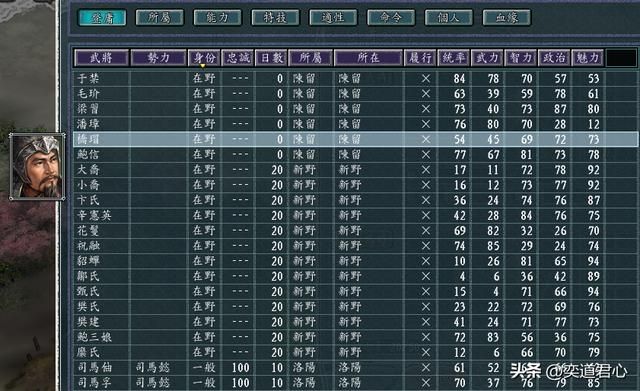Image resolution: width=640 pixels, height=391 pixels.
Task: Select officer 梁習 row
Action: tap(355, 109)
